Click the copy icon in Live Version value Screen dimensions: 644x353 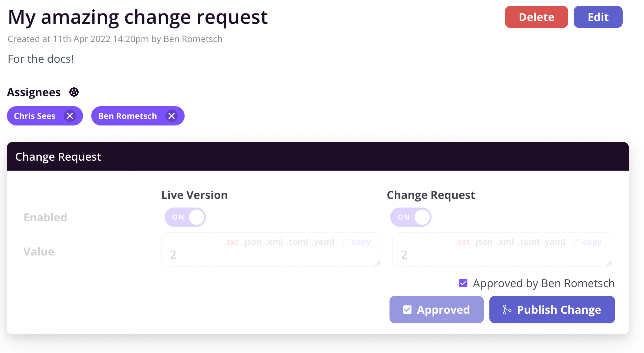click(346, 242)
